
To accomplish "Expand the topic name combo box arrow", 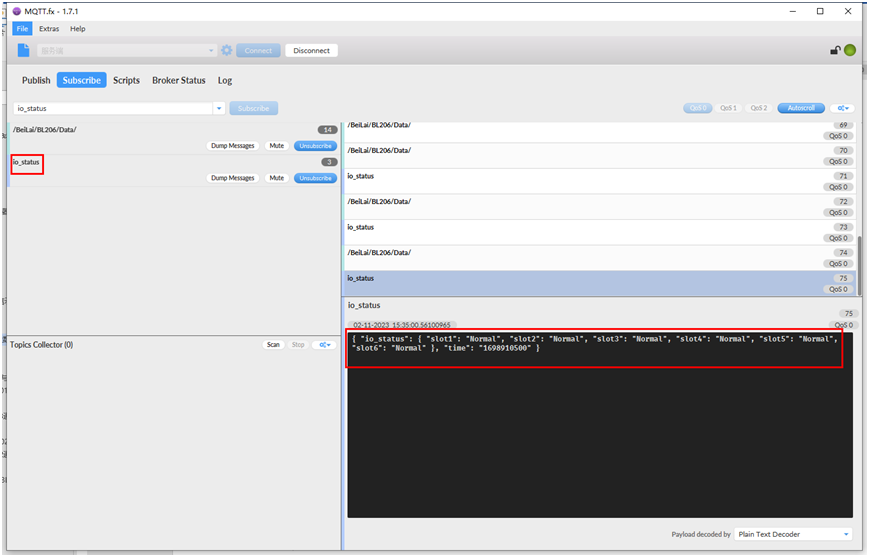I will tap(219, 108).
